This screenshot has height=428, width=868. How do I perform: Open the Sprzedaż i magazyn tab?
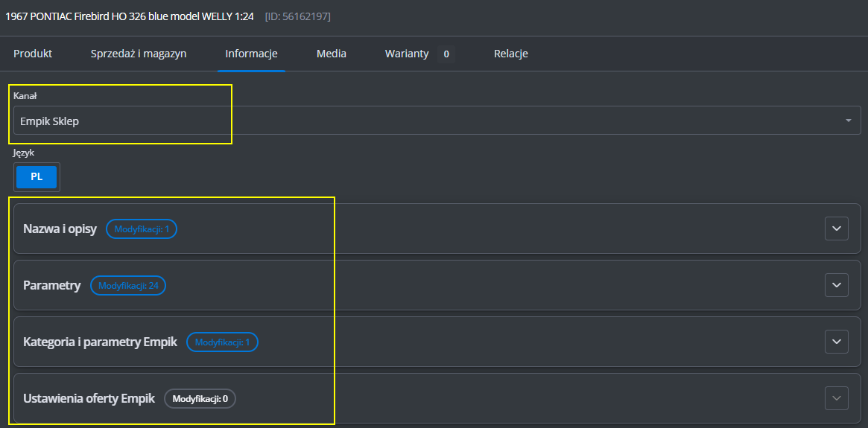pyautogui.click(x=139, y=54)
